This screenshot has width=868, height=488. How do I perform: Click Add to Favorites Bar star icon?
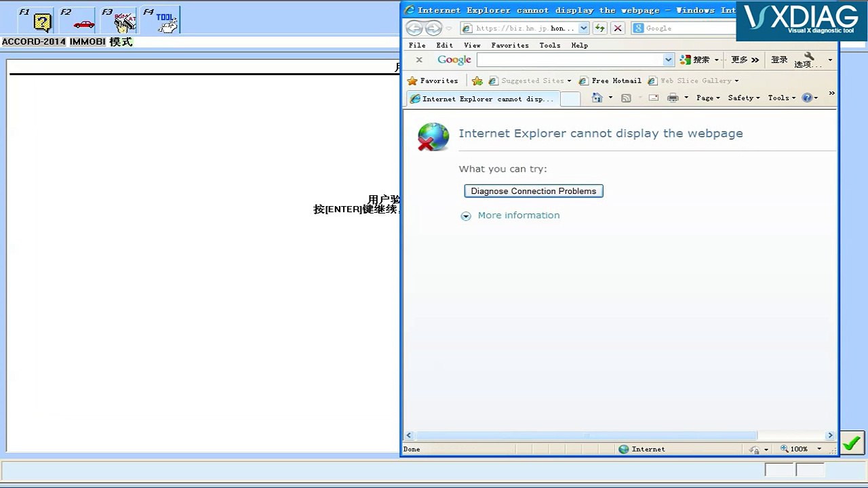(477, 81)
